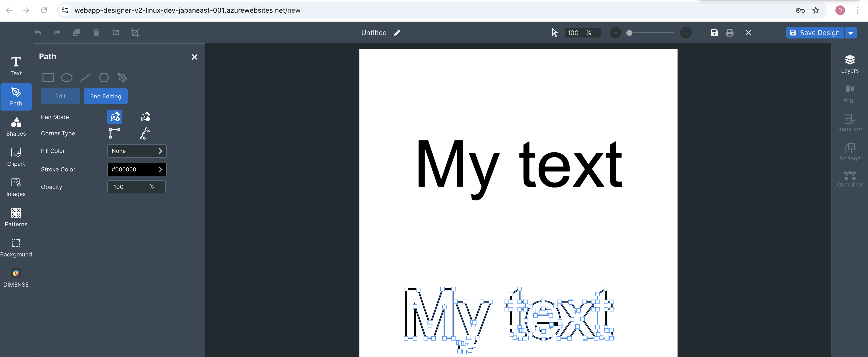The height and width of the screenshot is (357, 868).
Task: Print the design with printer icon
Action: 730,33
